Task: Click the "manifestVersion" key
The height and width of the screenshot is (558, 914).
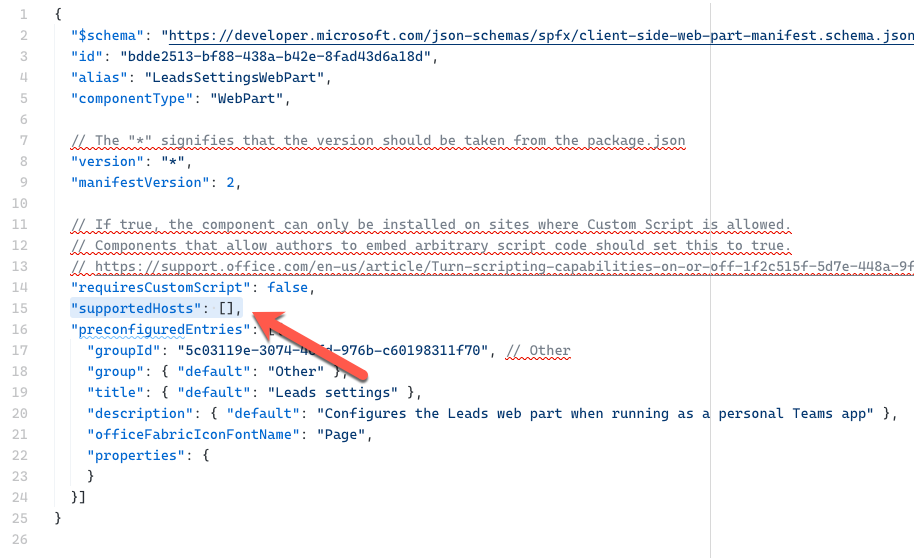Action: [140, 183]
